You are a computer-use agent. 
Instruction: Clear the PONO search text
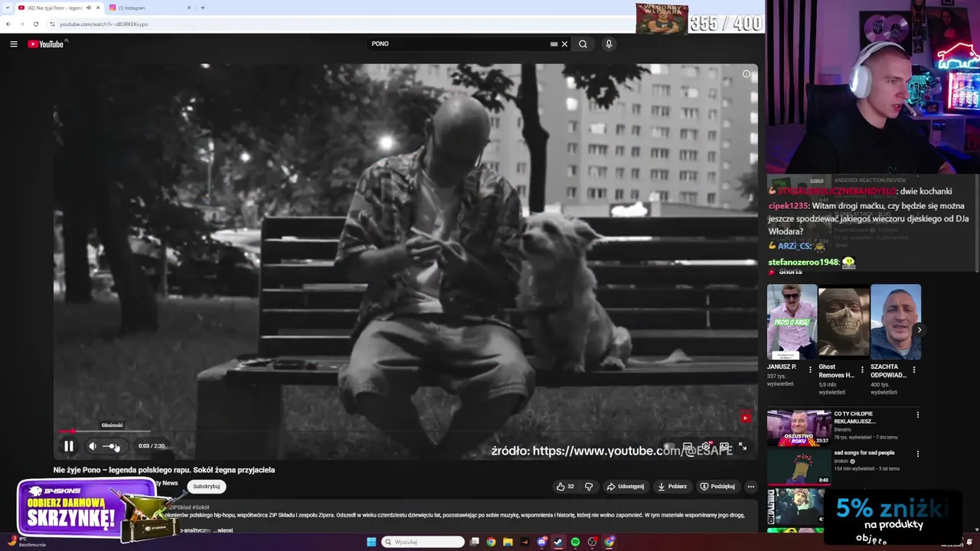[565, 44]
